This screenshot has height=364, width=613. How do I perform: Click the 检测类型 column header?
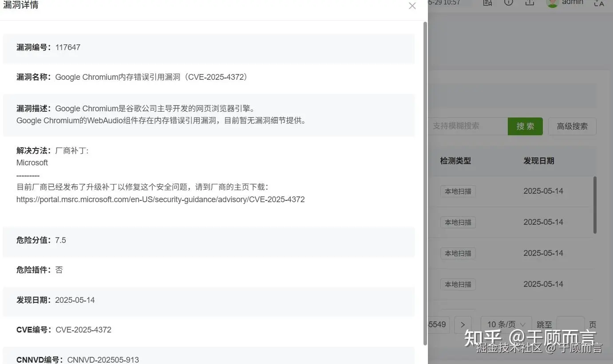coord(455,161)
